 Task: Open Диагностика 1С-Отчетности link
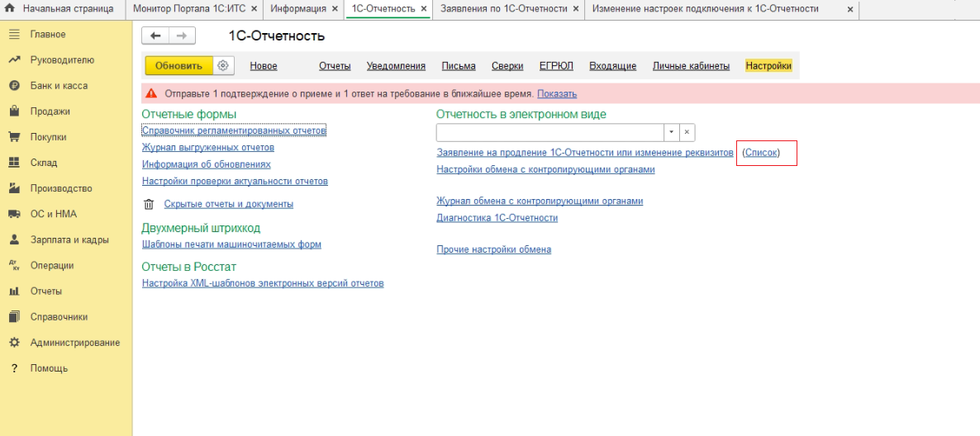tap(497, 217)
